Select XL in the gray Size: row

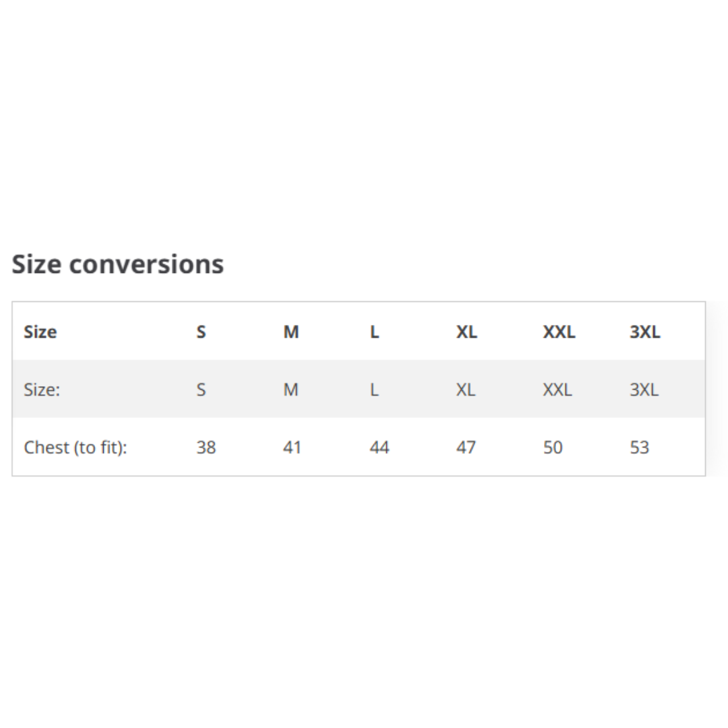(x=465, y=390)
